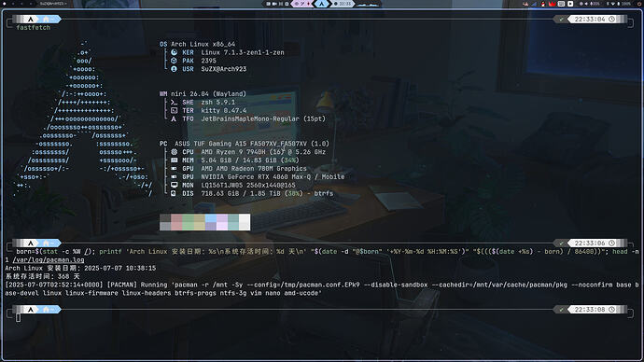Click the GPU icon on the Radeon 780M row
The image size is (644, 362).
point(175,168)
